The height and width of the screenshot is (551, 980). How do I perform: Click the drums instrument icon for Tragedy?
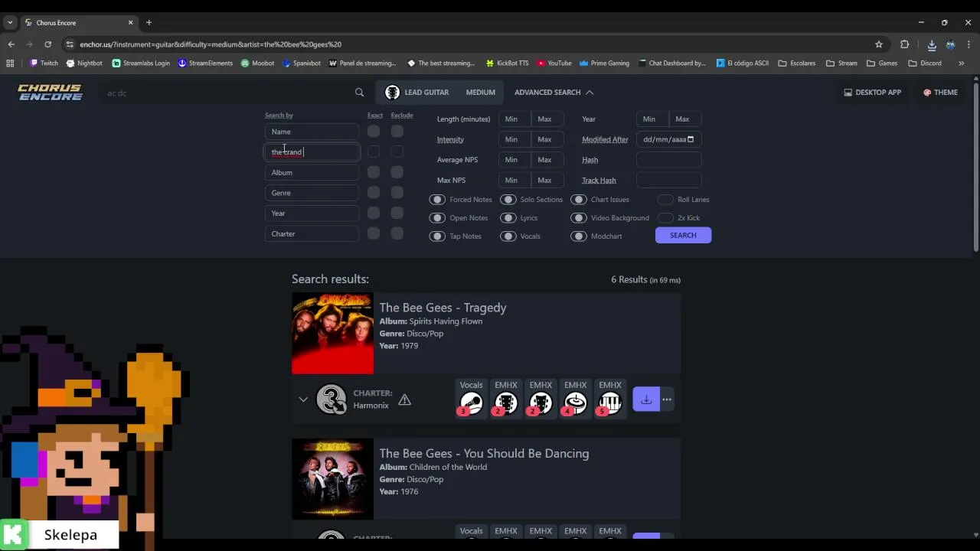(x=575, y=403)
